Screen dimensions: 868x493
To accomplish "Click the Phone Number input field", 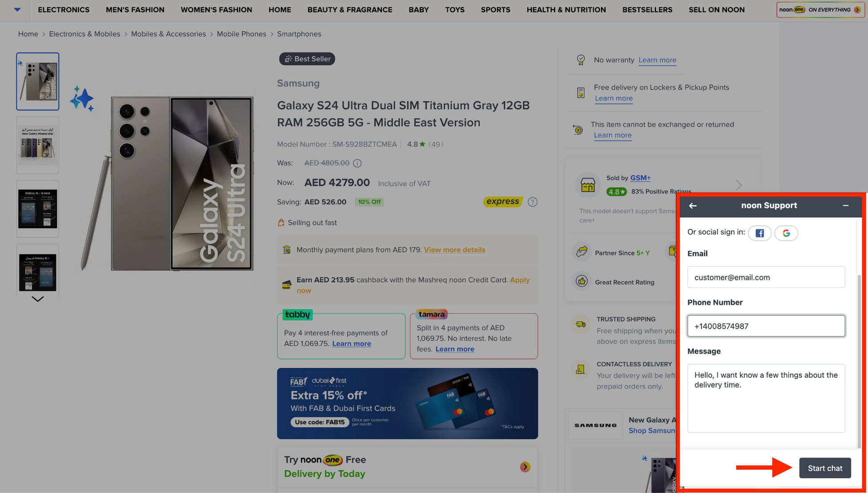I will (x=766, y=326).
